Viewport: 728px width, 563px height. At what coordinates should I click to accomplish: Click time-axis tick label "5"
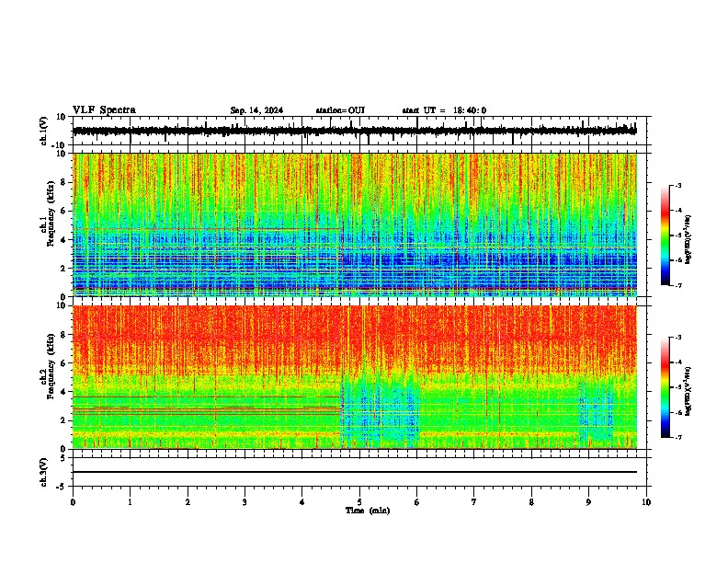359,502
